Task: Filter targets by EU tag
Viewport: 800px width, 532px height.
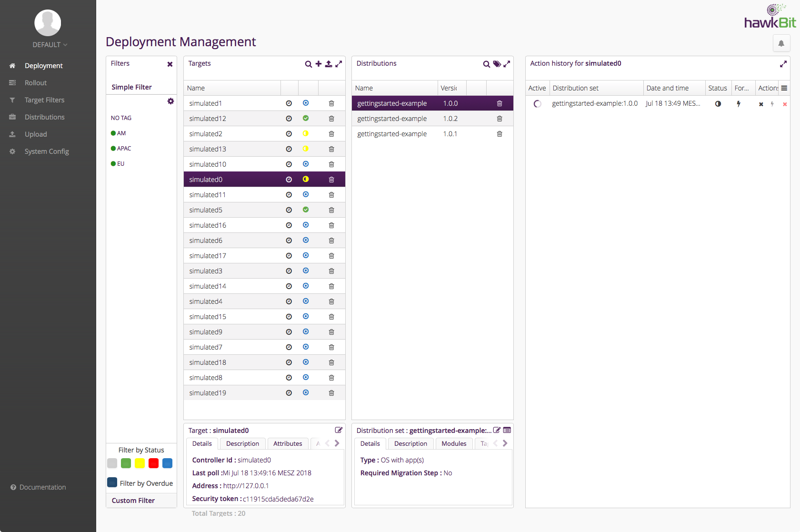Action: [x=118, y=164]
